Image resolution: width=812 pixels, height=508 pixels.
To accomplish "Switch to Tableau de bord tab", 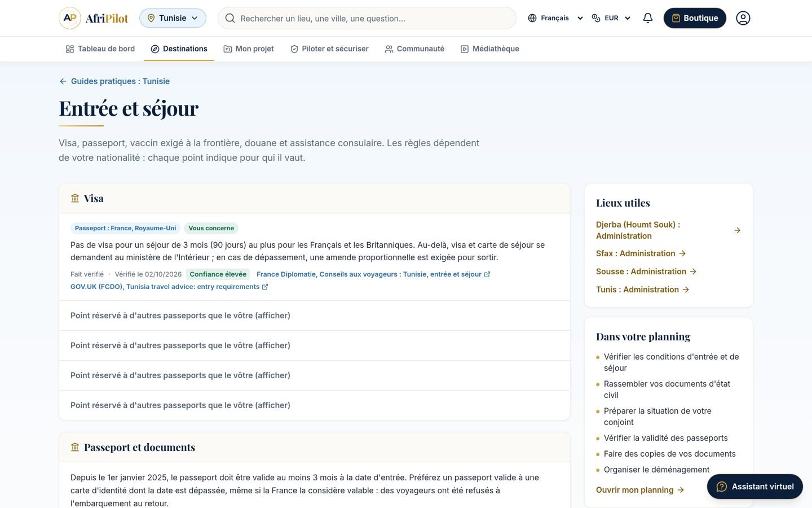I will [x=100, y=49].
